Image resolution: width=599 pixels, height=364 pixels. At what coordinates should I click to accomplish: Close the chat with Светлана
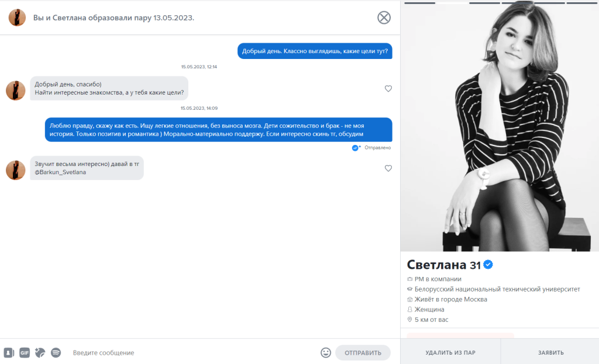[x=384, y=18]
